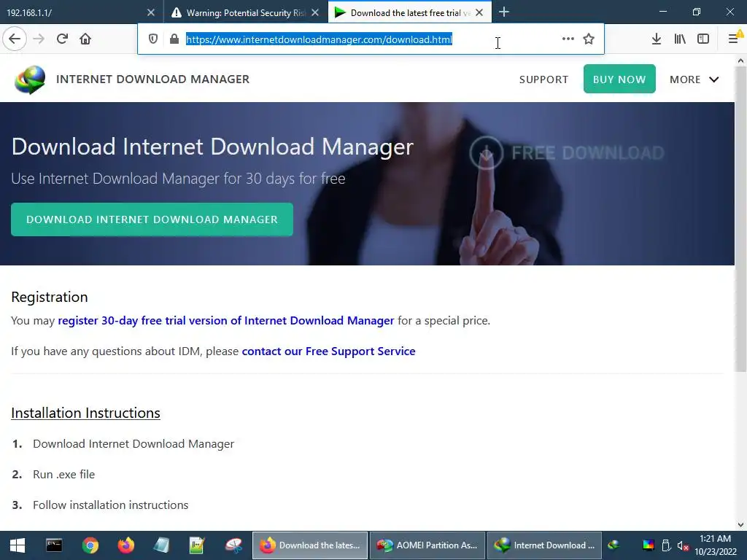747x560 pixels.
Task: Click the USB device tray icon
Action: 667,545
